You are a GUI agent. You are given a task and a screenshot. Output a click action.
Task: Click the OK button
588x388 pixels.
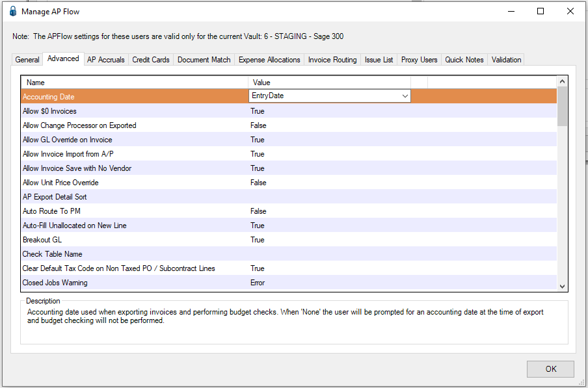click(x=550, y=369)
